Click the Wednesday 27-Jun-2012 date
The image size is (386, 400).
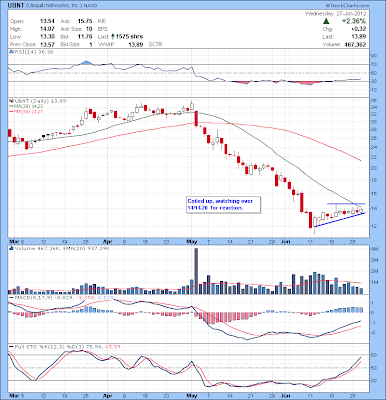pyautogui.click(x=336, y=14)
